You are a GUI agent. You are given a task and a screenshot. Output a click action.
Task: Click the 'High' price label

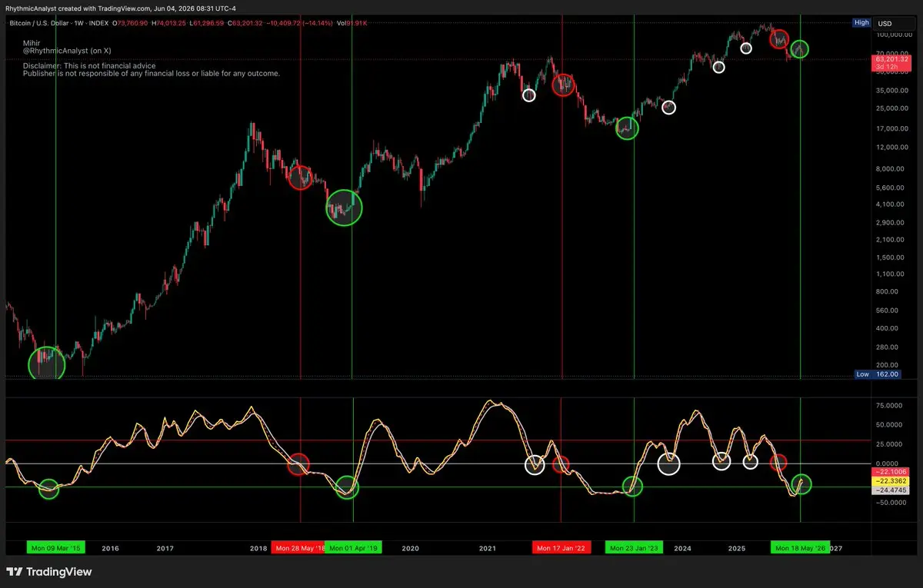coord(861,23)
